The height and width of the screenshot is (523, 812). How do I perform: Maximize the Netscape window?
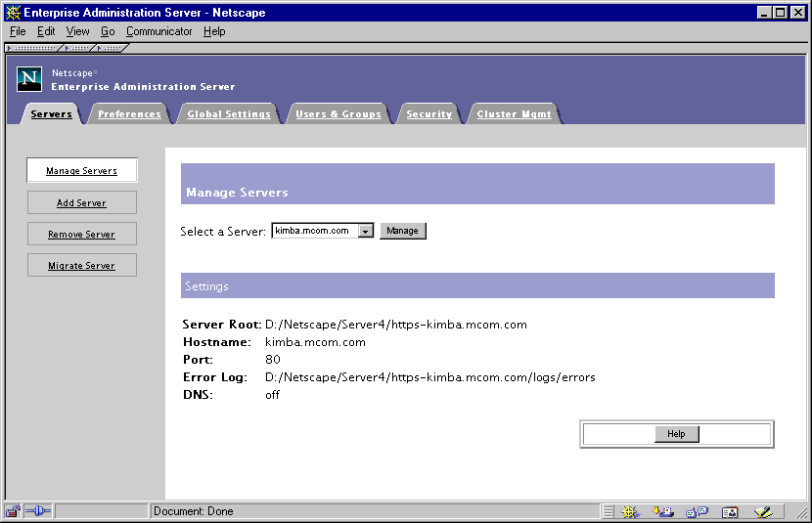781,13
